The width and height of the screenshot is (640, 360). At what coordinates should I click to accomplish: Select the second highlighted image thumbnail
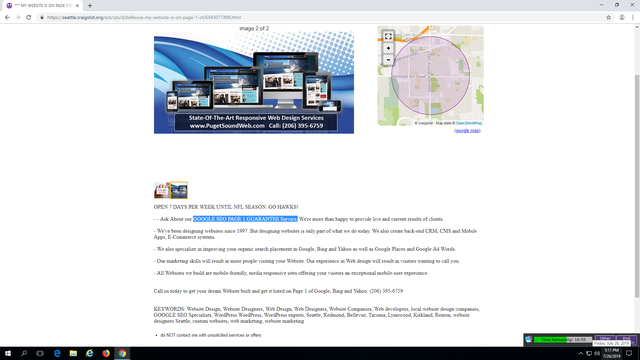pyautogui.click(x=179, y=190)
